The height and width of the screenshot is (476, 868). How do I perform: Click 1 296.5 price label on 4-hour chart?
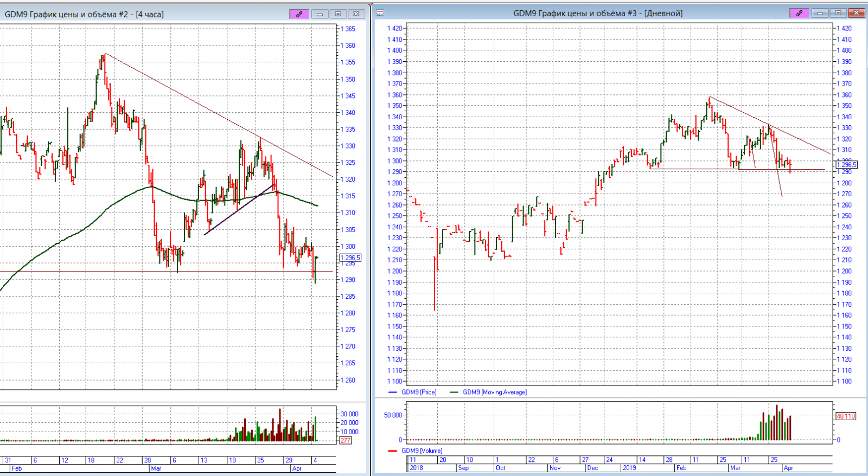(x=350, y=258)
